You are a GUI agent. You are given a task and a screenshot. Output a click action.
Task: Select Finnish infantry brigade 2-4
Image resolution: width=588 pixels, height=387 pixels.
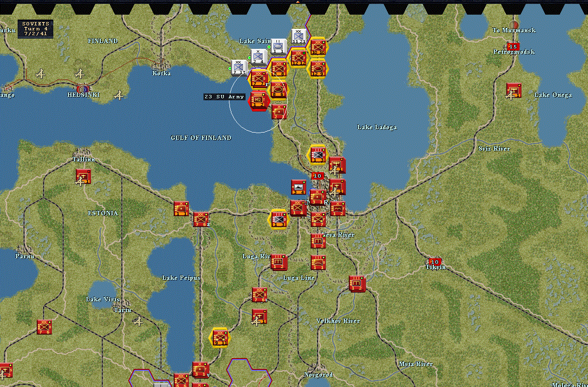[259, 57]
